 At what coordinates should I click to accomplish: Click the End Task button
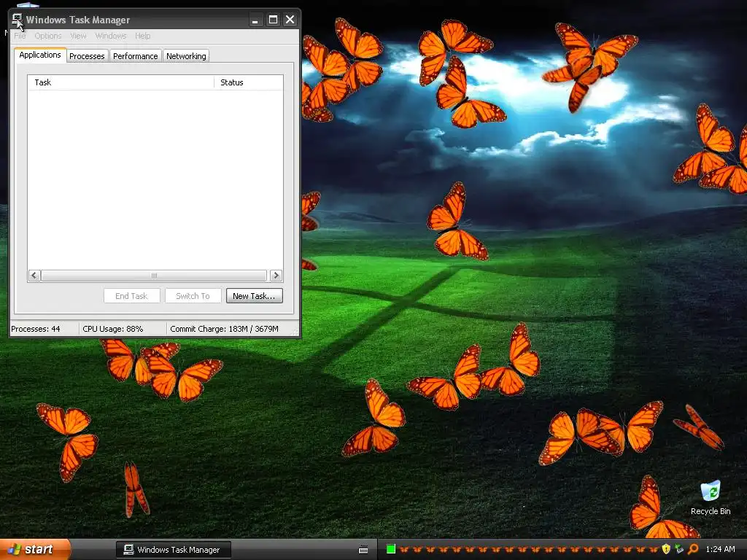(131, 296)
